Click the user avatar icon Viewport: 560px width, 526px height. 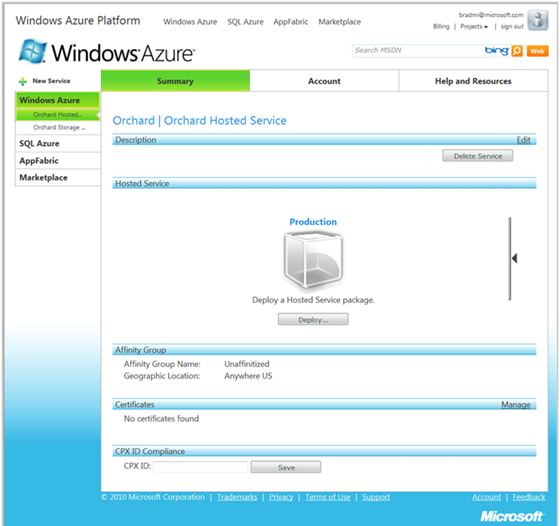tap(538, 20)
